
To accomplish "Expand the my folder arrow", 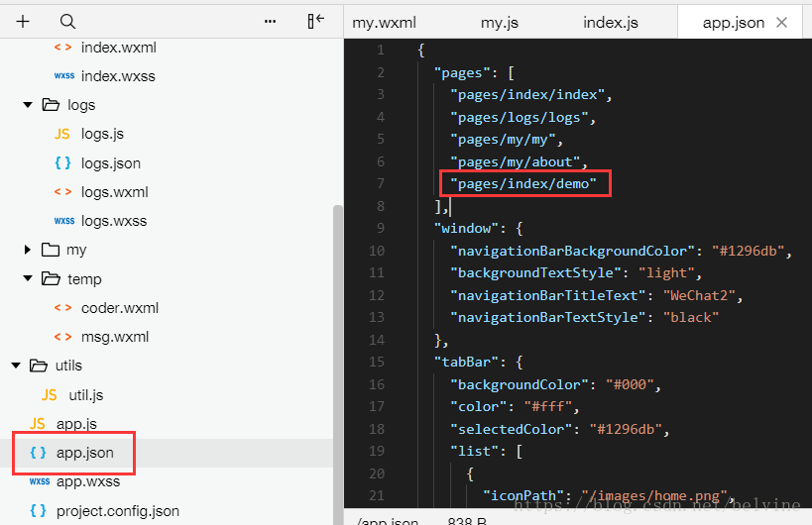I will pos(28,250).
